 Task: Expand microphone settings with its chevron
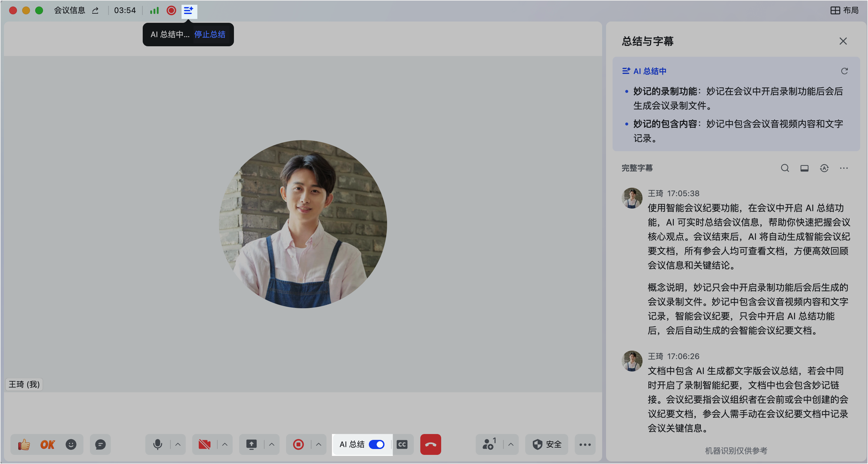178,444
